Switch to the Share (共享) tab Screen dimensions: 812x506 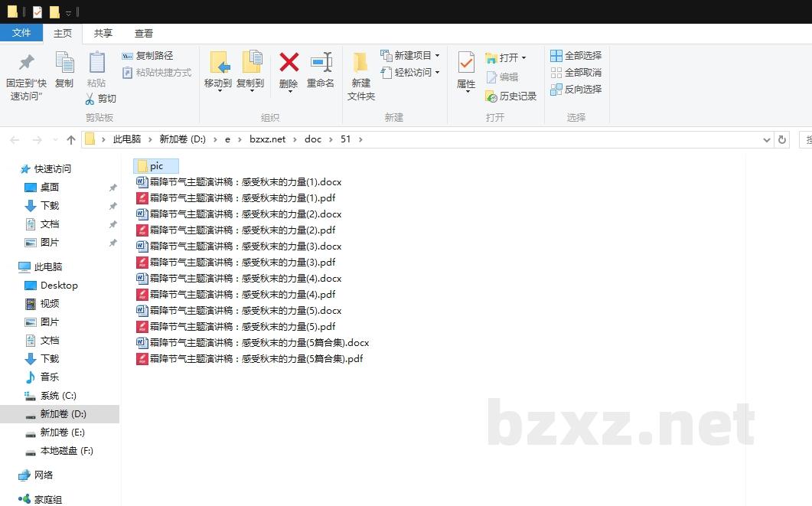[x=103, y=33]
